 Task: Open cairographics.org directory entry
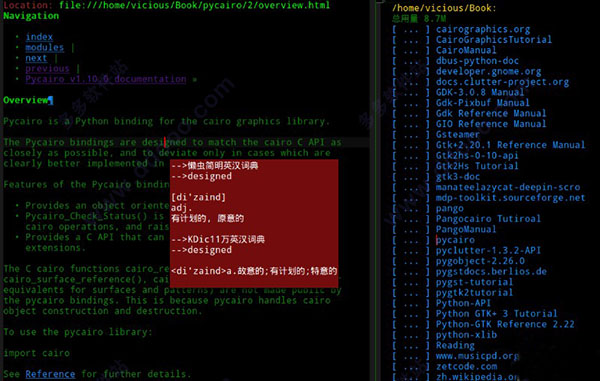click(483, 29)
